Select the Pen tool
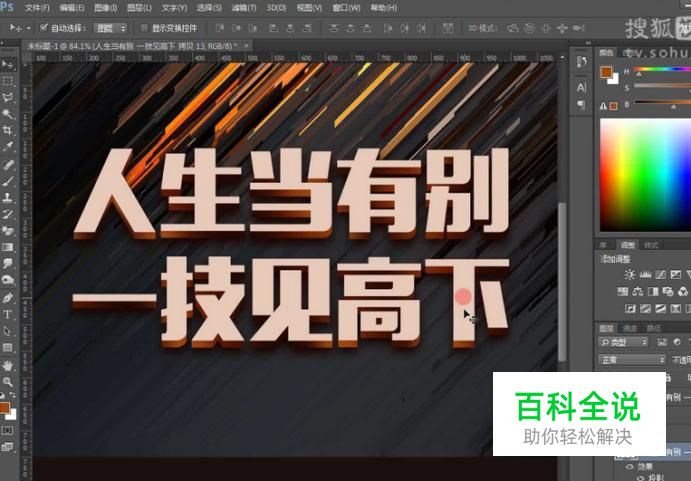Screen dimensions: 691x481 (7, 298)
